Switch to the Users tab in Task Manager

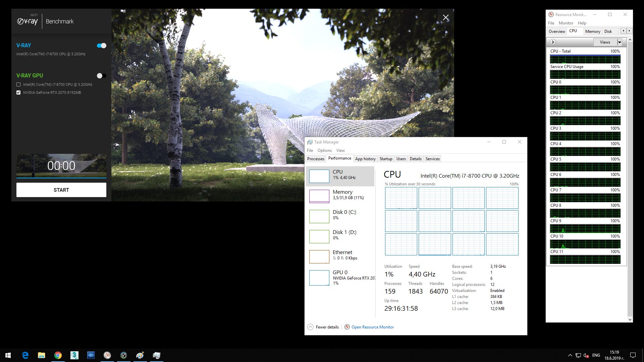click(401, 159)
